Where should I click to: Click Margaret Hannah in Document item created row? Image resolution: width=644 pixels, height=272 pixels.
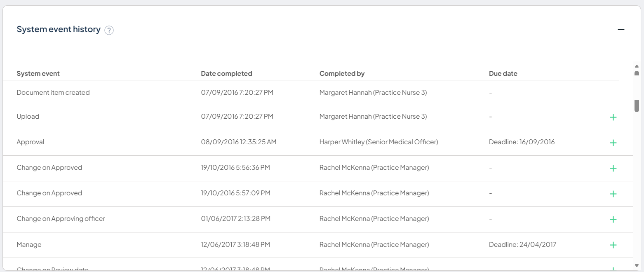pyautogui.click(x=373, y=93)
